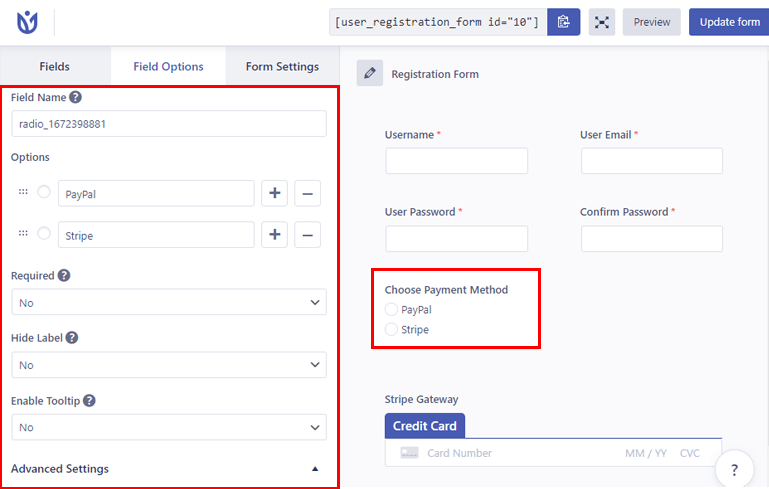
Task: Toggle fullscreen mode icon
Action: (x=601, y=22)
